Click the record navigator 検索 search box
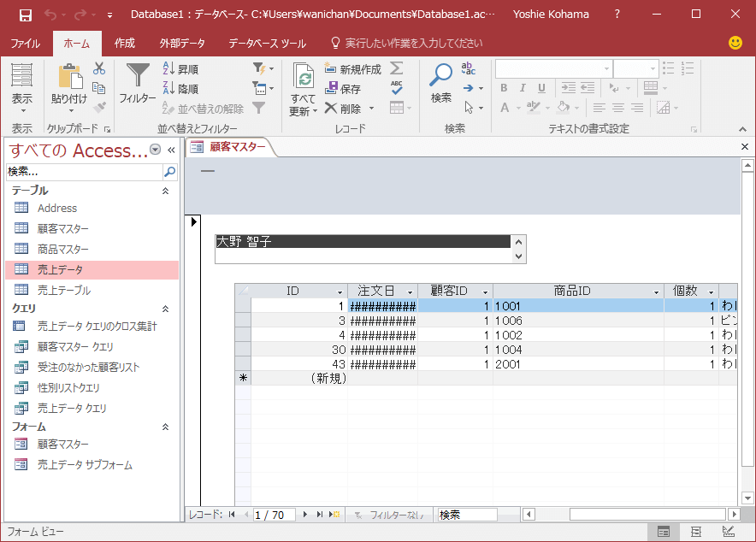Viewport: 756px width, 542px height. click(467, 515)
